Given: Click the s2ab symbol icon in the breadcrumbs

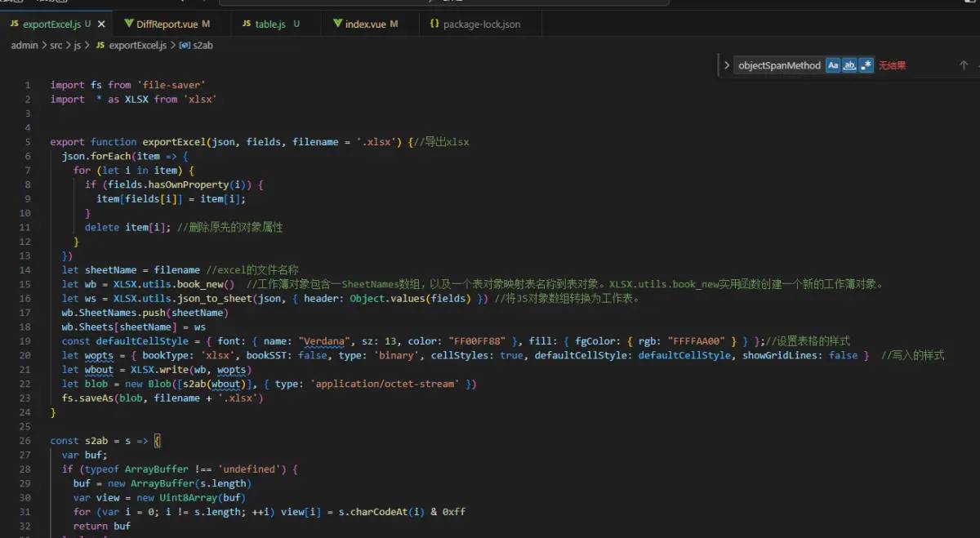Looking at the screenshot, I should pyautogui.click(x=184, y=45).
